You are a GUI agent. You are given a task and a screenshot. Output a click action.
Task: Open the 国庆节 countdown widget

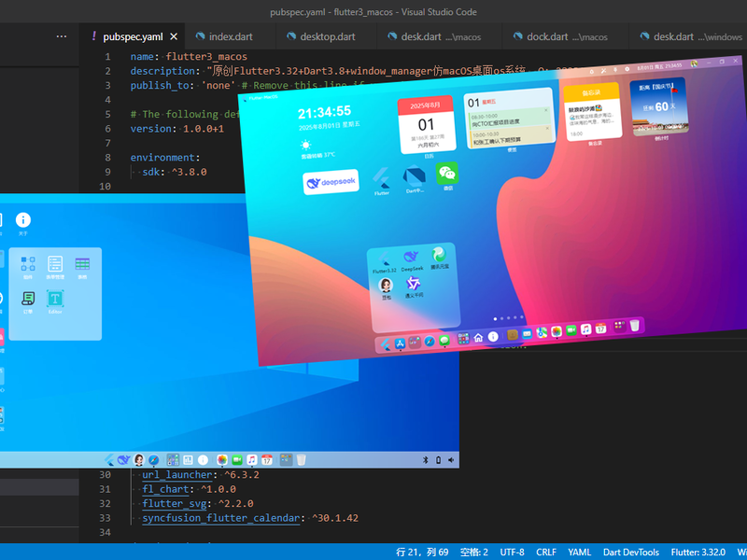(x=659, y=106)
